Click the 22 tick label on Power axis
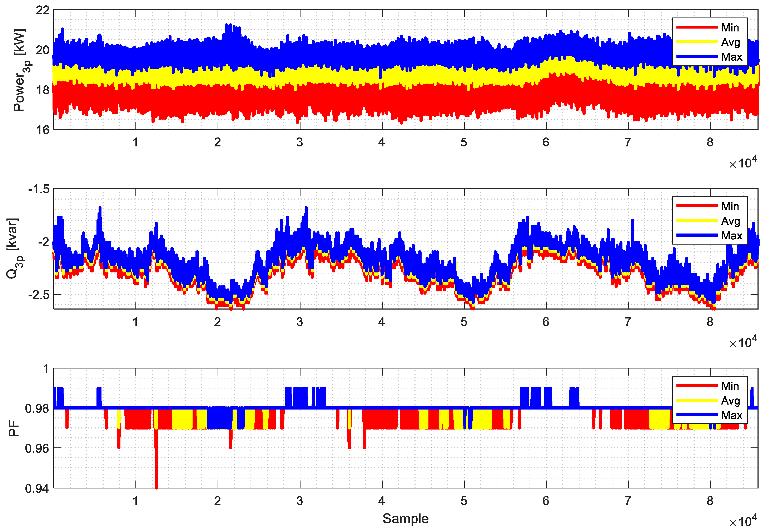The height and width of the screenshot is (532, 765). [x=43, y=10]
